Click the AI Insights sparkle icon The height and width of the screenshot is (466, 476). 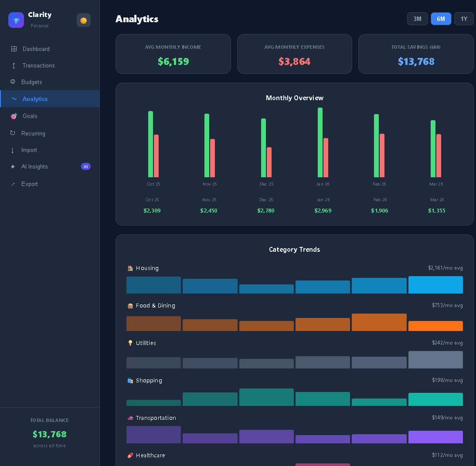pyautogui.click(x=13, y=166)
